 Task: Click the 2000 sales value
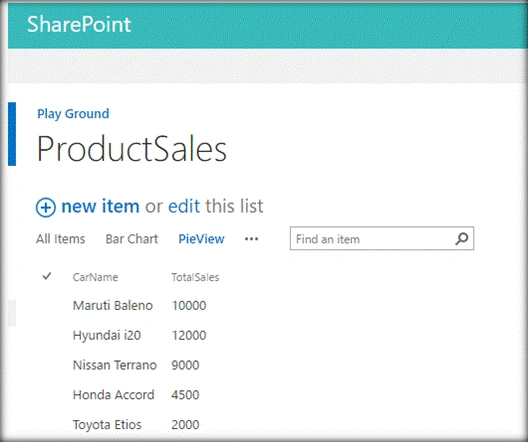(185, 424)
